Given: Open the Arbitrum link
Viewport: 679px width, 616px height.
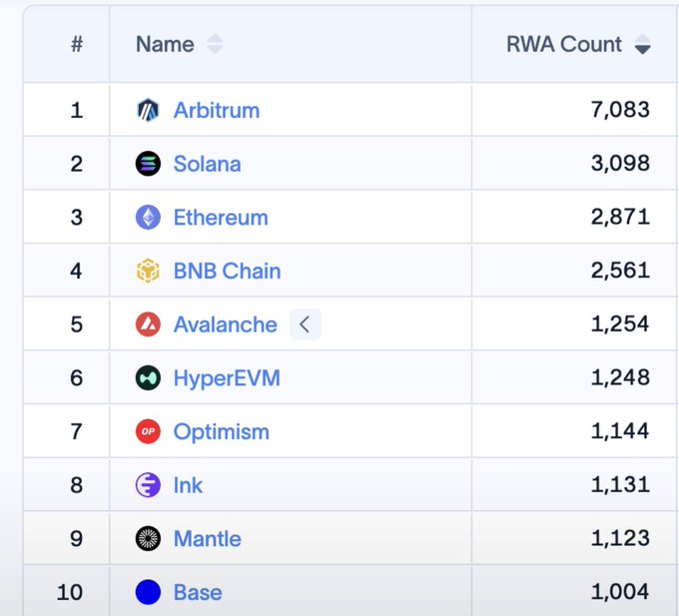Looking at the screenshot, I should pyautogui.click(x=217, y=111).
